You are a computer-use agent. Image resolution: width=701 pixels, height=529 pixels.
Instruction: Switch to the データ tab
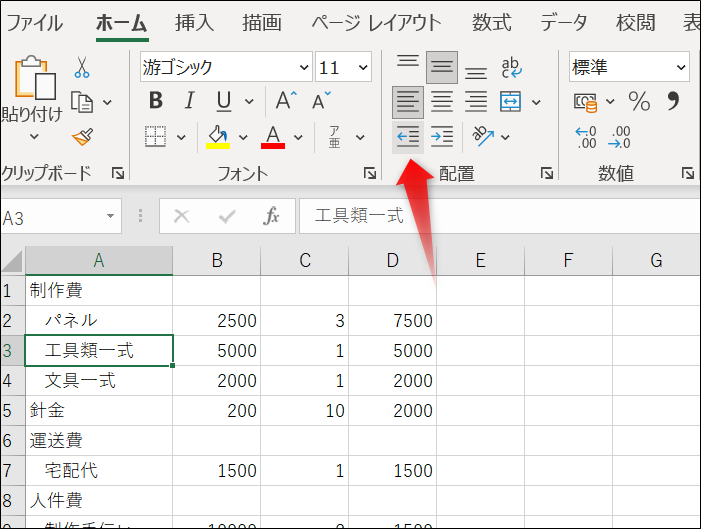[564, 23]
